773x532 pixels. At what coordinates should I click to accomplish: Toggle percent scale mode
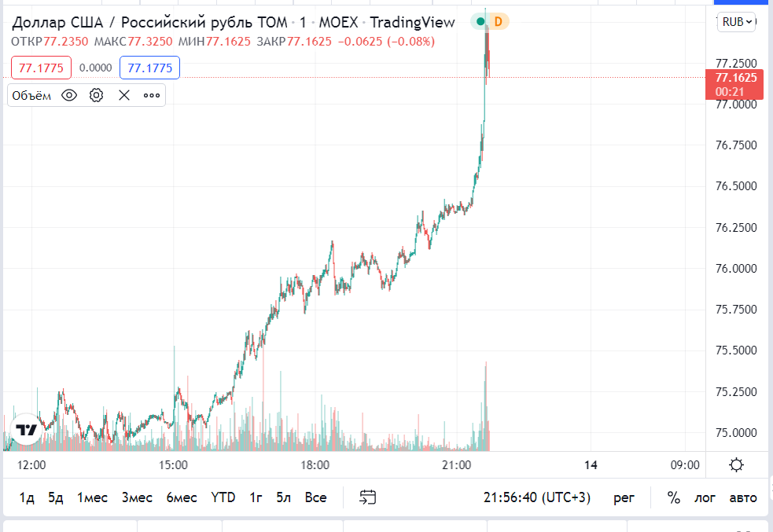tap(673, 497)
